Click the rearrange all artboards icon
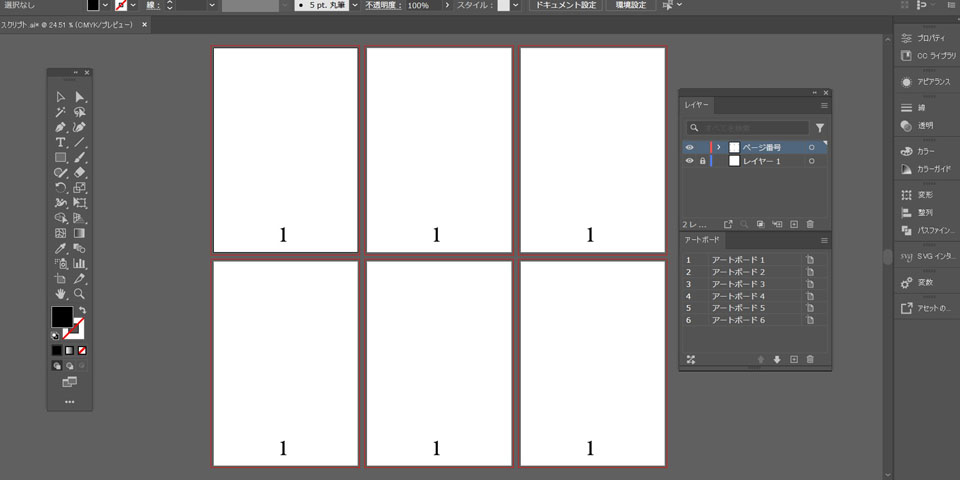Screen dimensions: 960x480 pos(690,359)
